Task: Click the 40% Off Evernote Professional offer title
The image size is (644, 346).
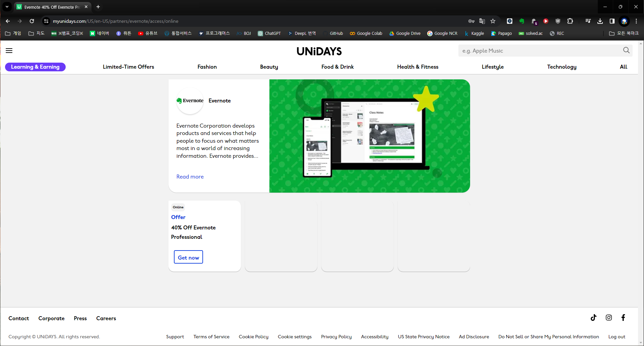Action: pyautogui.click(x=193, y=232)
